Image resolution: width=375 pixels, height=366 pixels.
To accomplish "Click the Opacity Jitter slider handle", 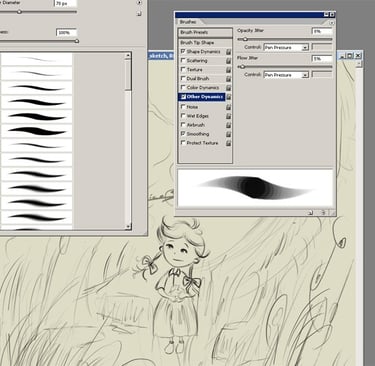I will pos(245,39).
